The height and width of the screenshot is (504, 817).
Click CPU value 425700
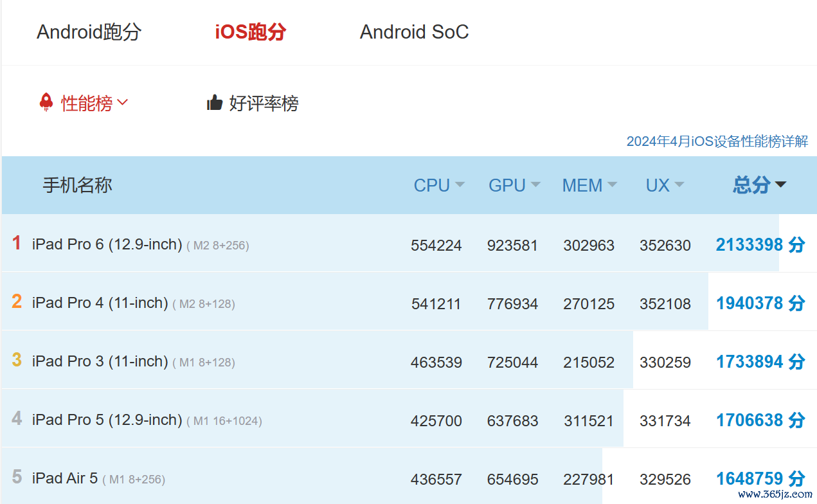(x=436, y=421)
